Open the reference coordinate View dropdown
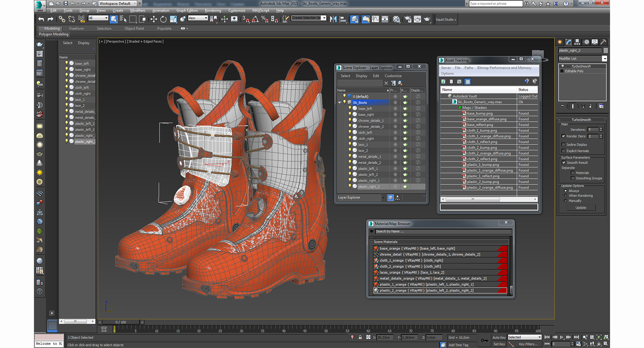 coord(198,18)
